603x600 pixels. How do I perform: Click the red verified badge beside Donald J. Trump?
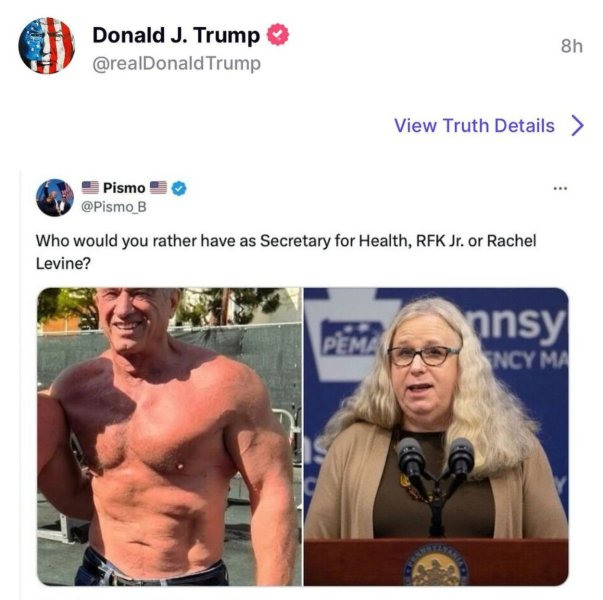click(x=278, y=35)
